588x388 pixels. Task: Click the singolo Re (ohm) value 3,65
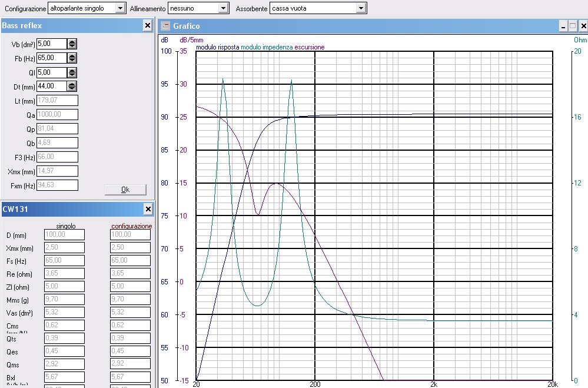click(x=65, y=273)
